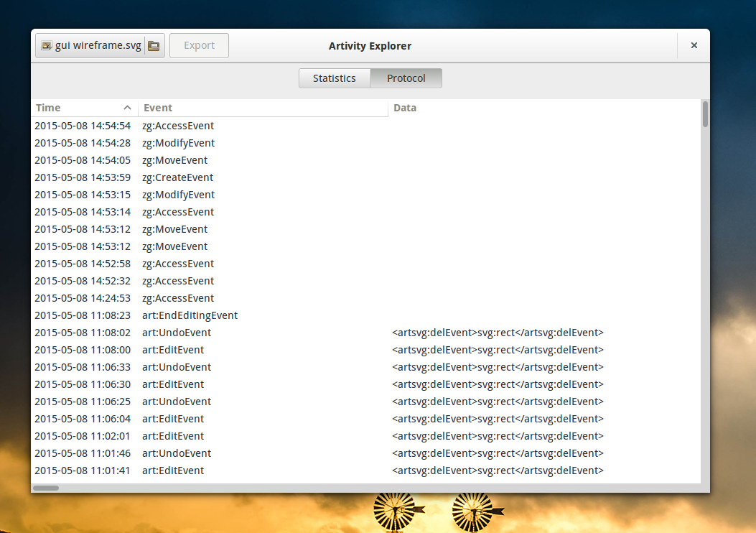This screenshot has height=533, width=756.
Task: Close the Artivity Explorer window
Action: [694, 45]
